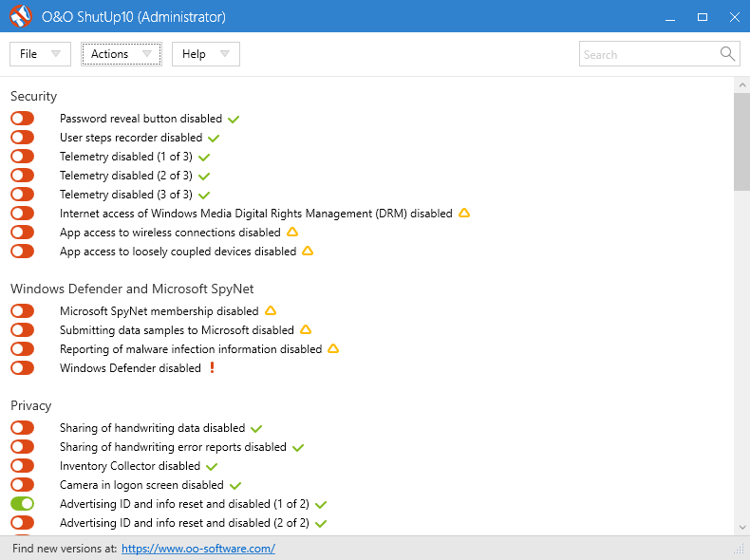Image resolution: width=750 pixels, height=560 pixels.
Task: Toggle Inventory Collector disabled switch
Action: pos(23,465)
